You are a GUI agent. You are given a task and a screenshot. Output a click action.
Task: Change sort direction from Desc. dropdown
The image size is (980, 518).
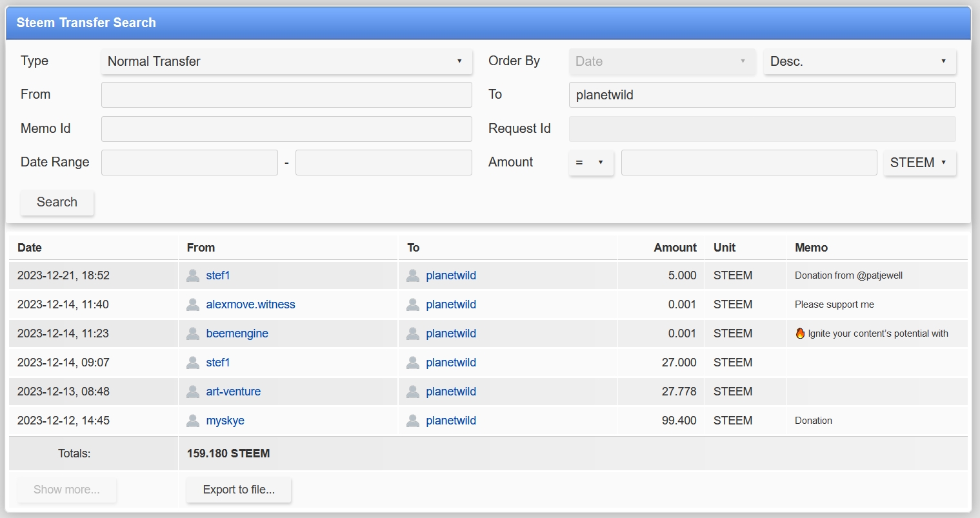(x=860, y=61)
